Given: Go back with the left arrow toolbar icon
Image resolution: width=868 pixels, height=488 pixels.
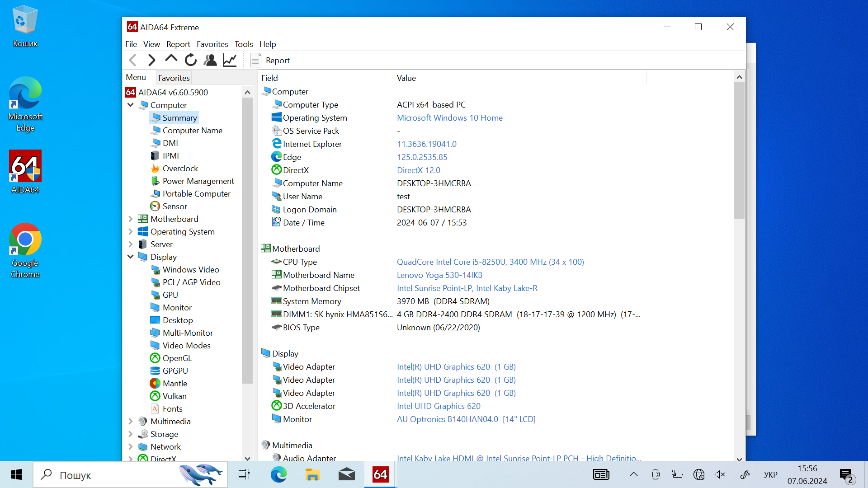Looking at the screenshot, I should click(x=133, y=60).
